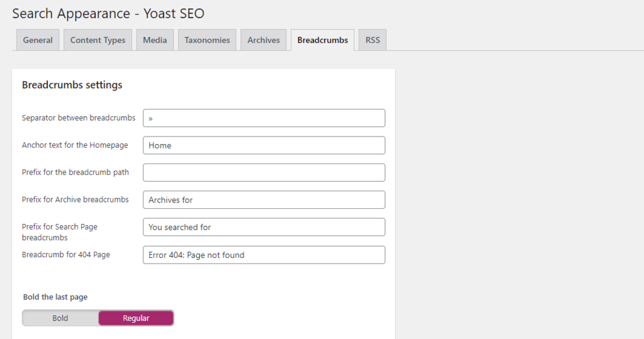Click the "You searched for" text field
The height and width of the screenshot is (339, 644).
point(264,227)
